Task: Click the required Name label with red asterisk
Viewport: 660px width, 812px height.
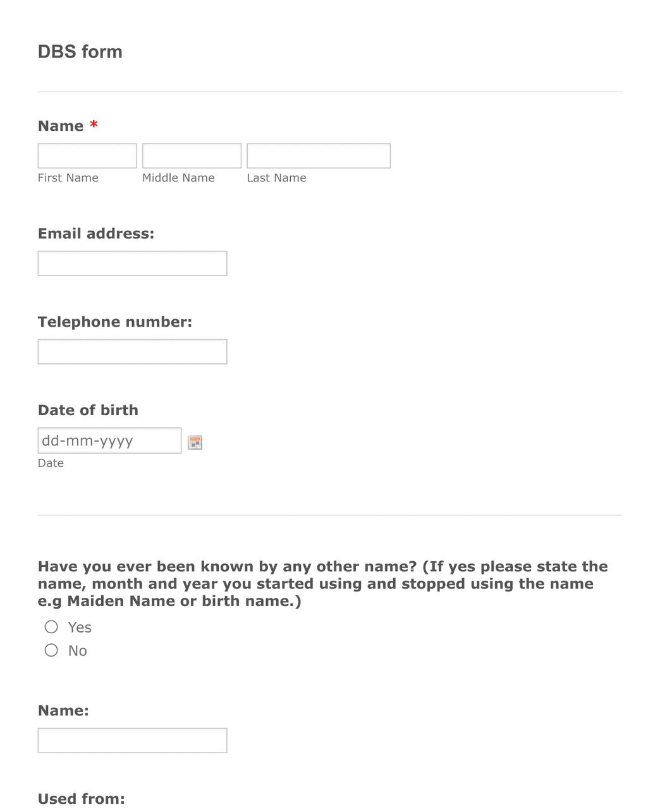Action: tap(62, 126)
